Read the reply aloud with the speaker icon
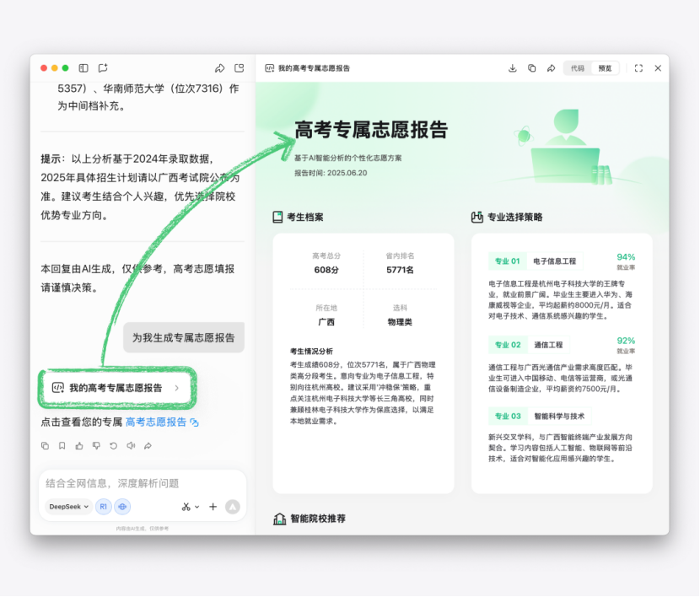700x597 pixels. pos(131,446)
